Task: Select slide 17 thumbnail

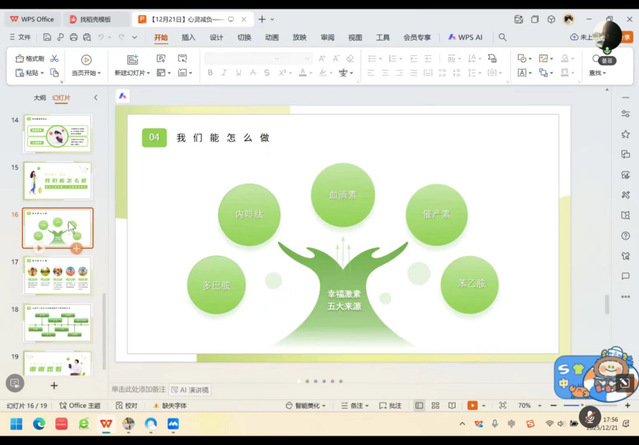Action: (58, 276)
